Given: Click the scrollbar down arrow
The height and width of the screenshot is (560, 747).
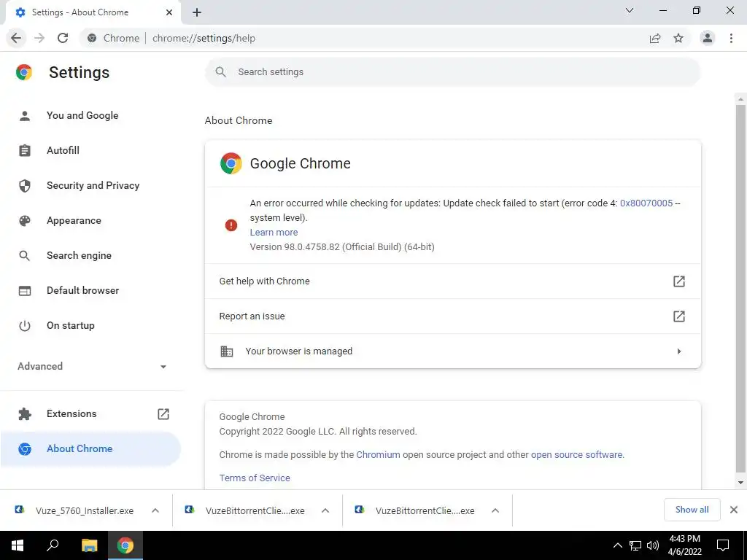Looking at the screenshot, I should (740, 483).
